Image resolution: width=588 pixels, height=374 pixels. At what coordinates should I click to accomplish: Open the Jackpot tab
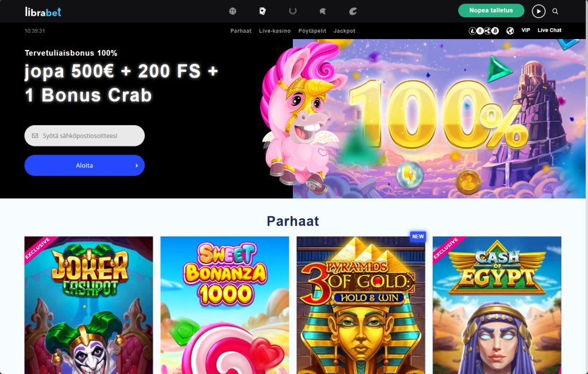pos(345,31)
